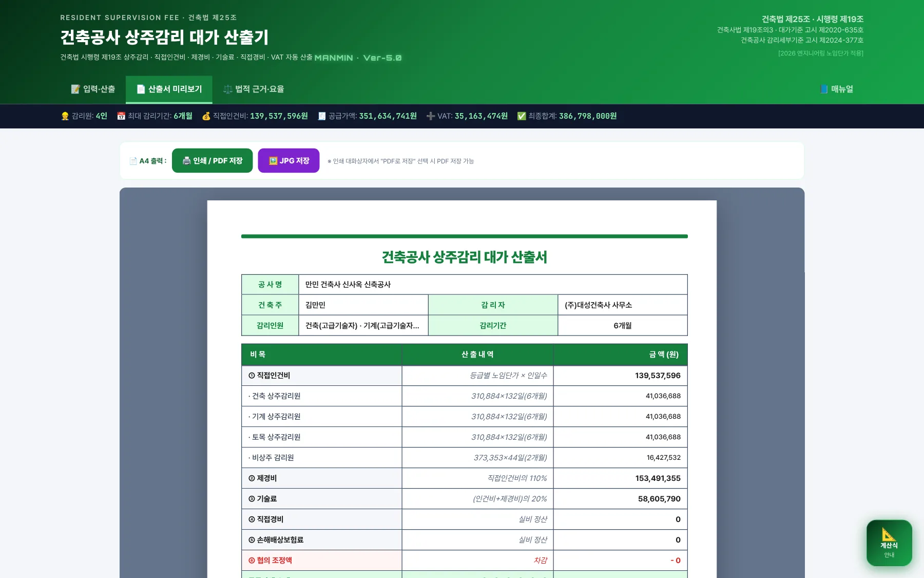The height and width of the screenshot is (578, 924).
Task: Click the 153,491,355 amount in 제경비 row
Action: [658, 478]
